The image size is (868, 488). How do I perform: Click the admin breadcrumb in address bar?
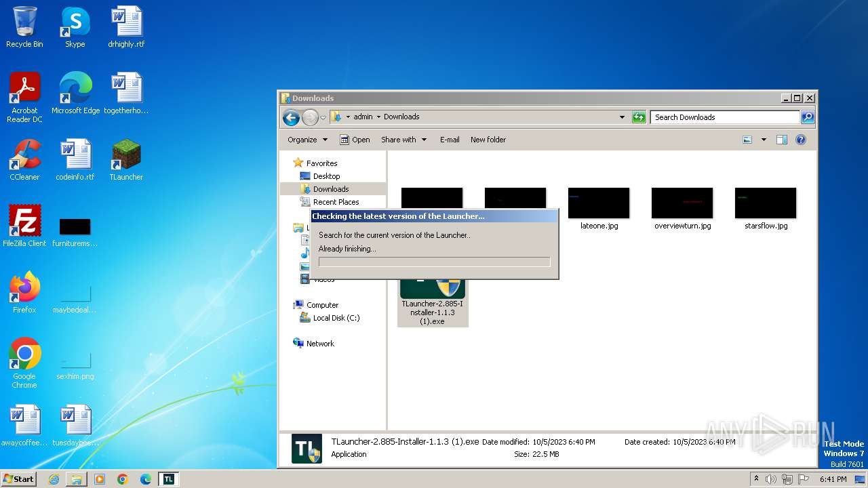point(363,117)
